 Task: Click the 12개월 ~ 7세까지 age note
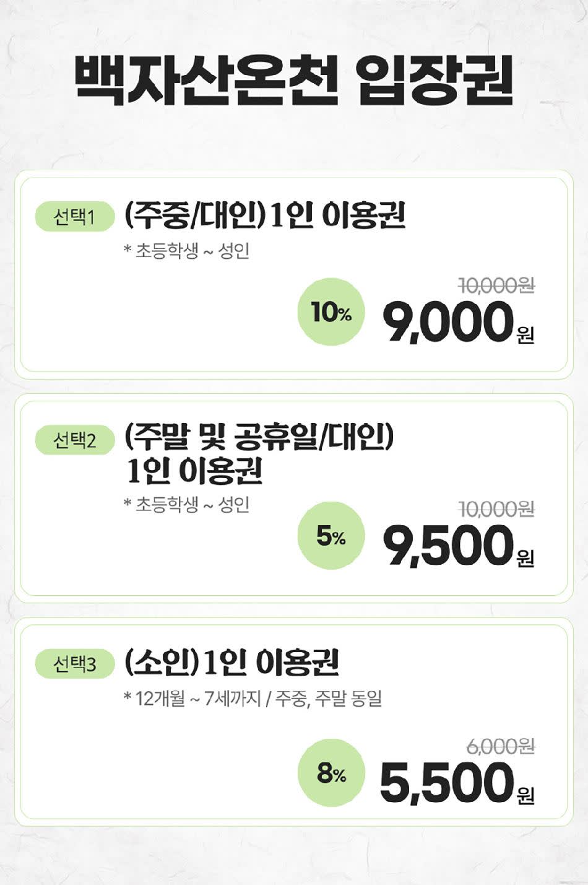click(253, 699)
